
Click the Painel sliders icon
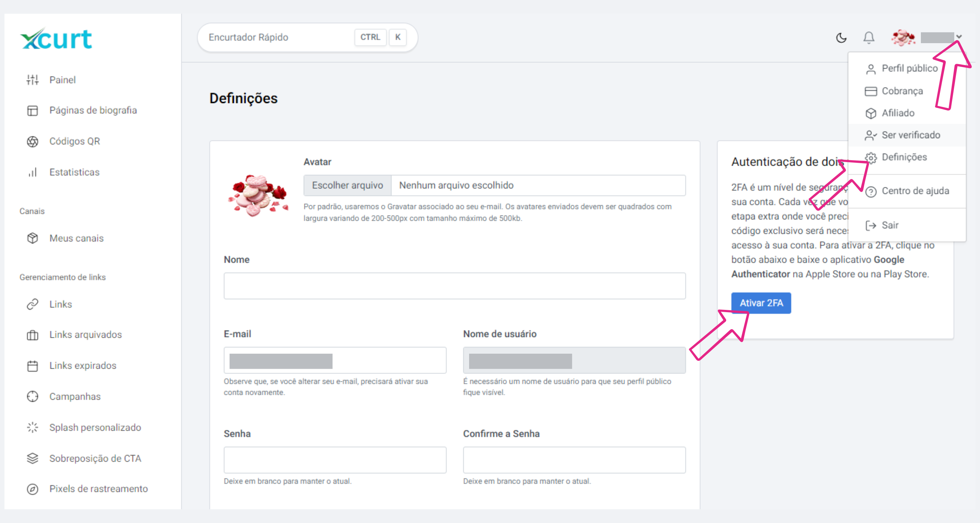coord(33,79)
